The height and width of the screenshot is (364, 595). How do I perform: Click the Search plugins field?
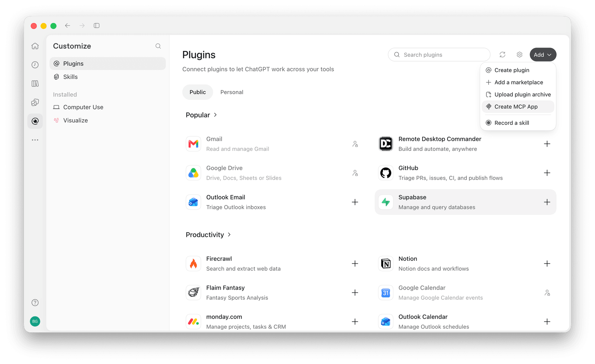tap(439, 55)
